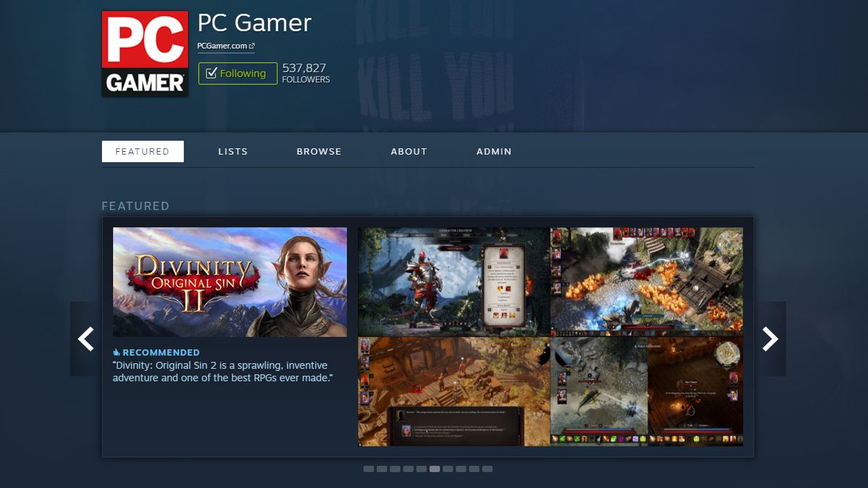Image resolution: width=868 pixels, height=488 pixels.
Task: Toggle the Following button
Action: 238,73
